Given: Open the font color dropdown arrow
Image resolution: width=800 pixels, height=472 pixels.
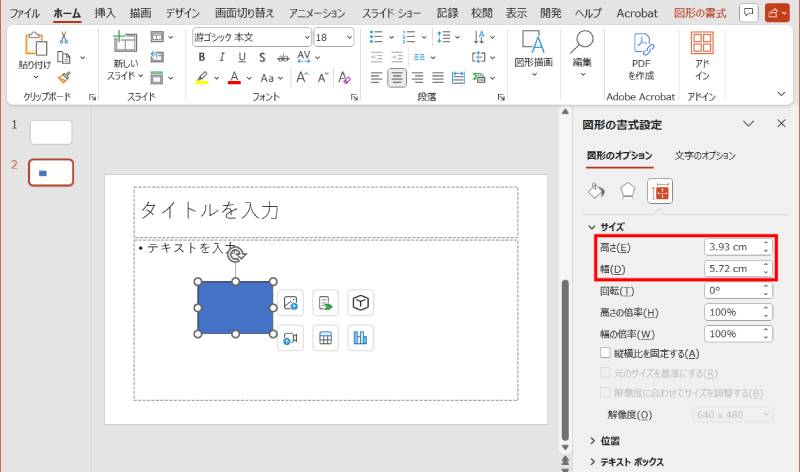Looking at the screenshot, I should click(x=249, y=78).
